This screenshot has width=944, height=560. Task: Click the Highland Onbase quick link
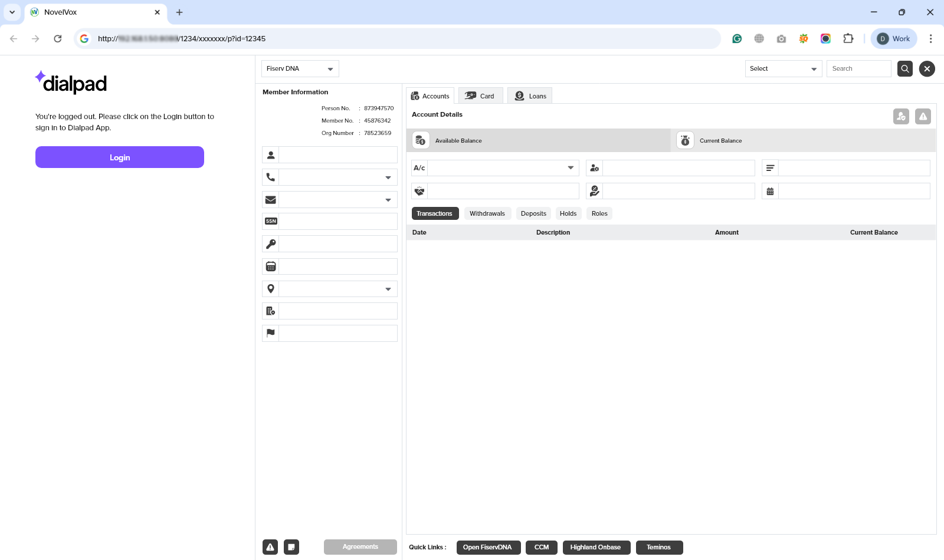point(596,548)
